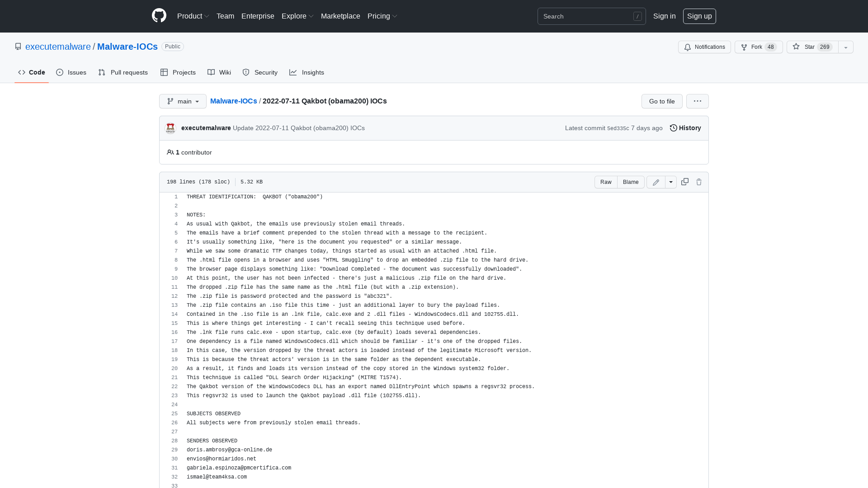View commit History for this file
The image size is (868, 488).
pyautogui.click(x=684, y=128)
